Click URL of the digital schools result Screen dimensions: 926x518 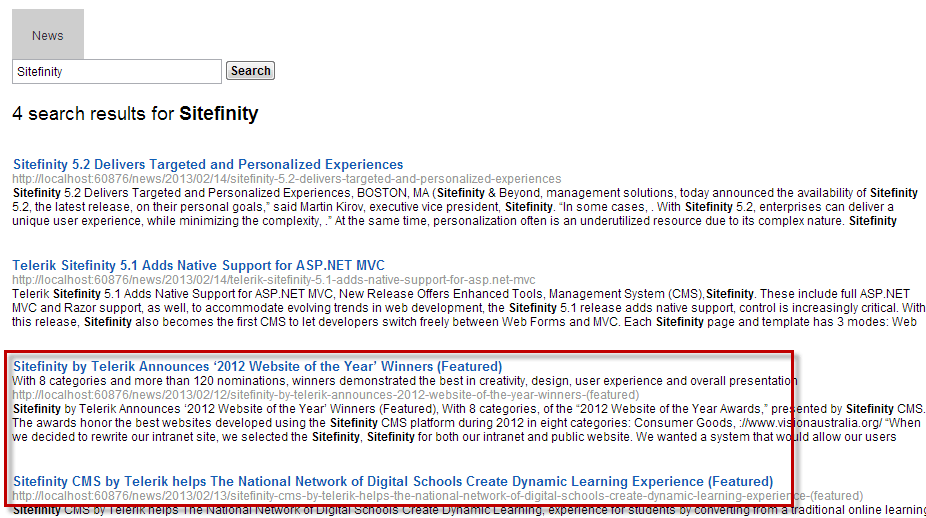[x=438, y=496]
